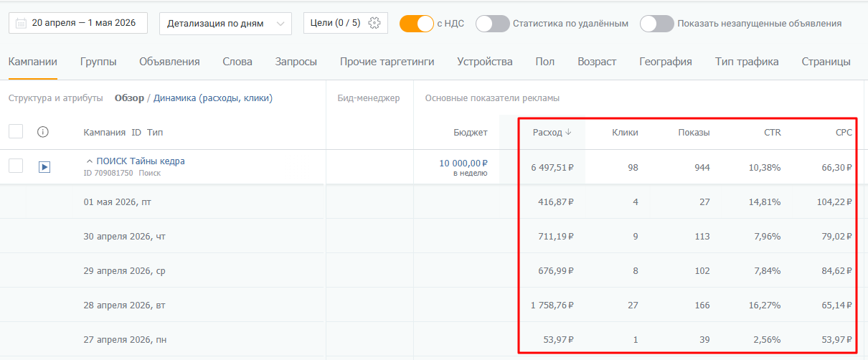The height and width of the screenshot is (360, 868).
Task: Click total spend 6 497,51 ₽
Action: tap(552, 168)
